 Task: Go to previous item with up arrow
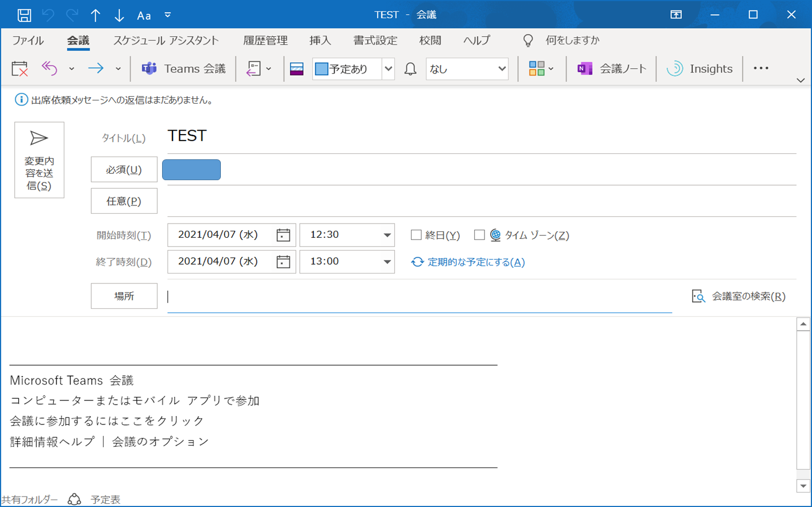click(x=96, y=15)
